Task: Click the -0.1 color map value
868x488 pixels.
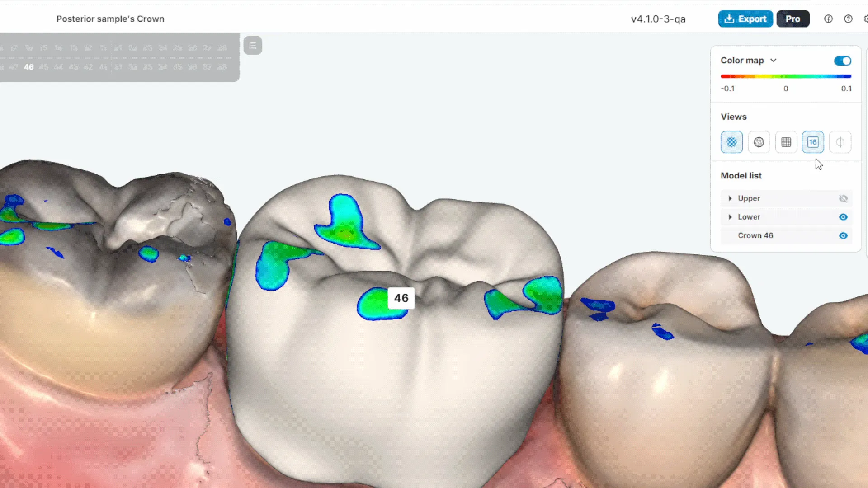Action: click(727, 89)
